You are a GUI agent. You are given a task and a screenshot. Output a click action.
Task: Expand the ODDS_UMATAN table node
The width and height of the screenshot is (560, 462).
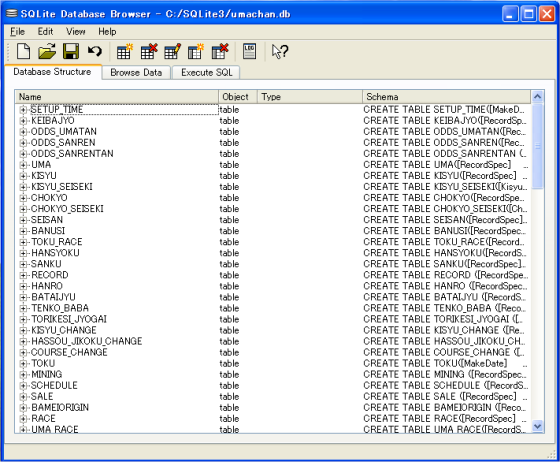click(x=23, y=132)
